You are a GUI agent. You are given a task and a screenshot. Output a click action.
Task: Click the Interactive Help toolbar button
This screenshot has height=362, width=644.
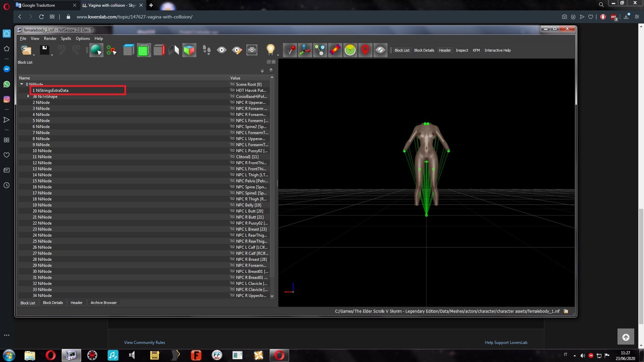[497, 50]
